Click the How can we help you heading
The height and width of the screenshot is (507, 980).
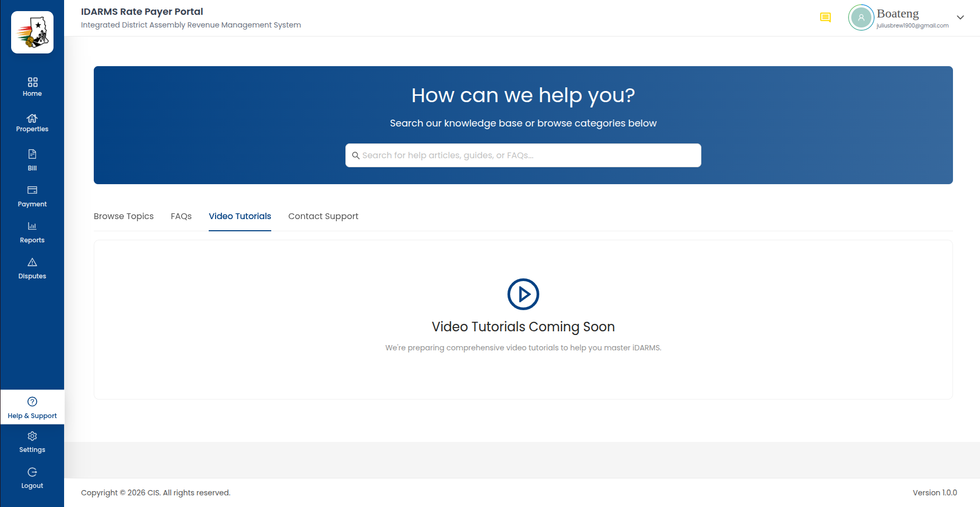pos(523,95)
